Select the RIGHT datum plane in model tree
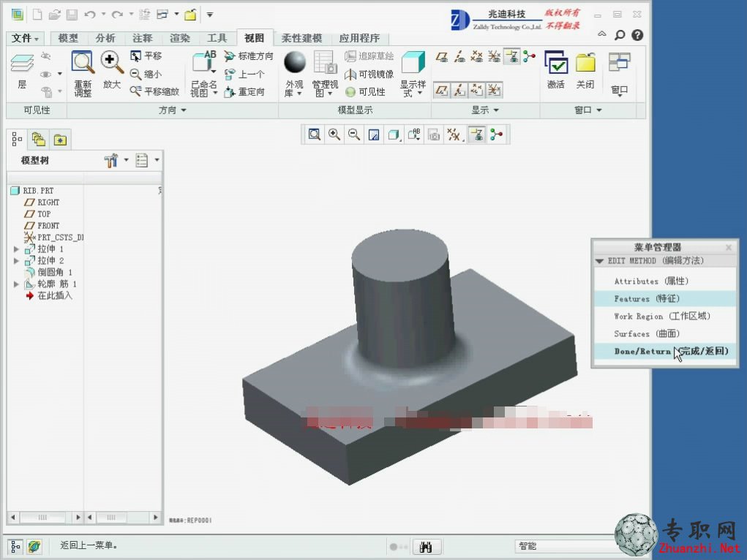This screenshot has height=560, width=747. (x=42, y=203)
